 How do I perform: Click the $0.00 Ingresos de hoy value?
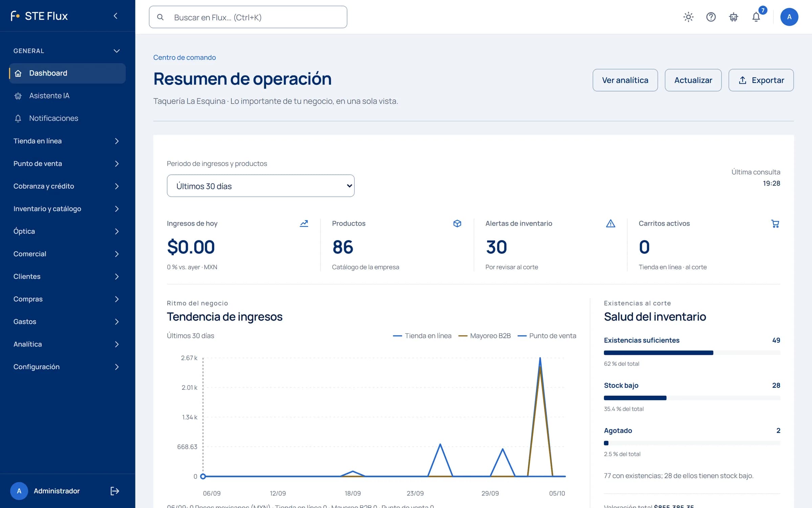191,247
